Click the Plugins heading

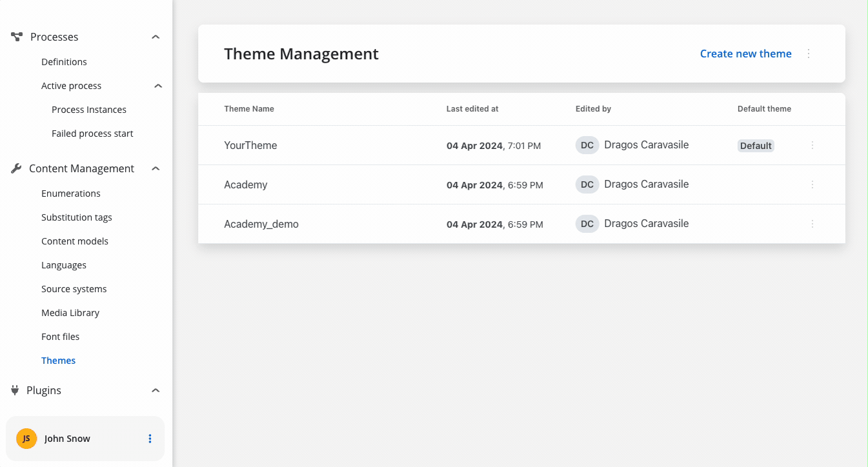pyautogui.click(x=44, y=390)
